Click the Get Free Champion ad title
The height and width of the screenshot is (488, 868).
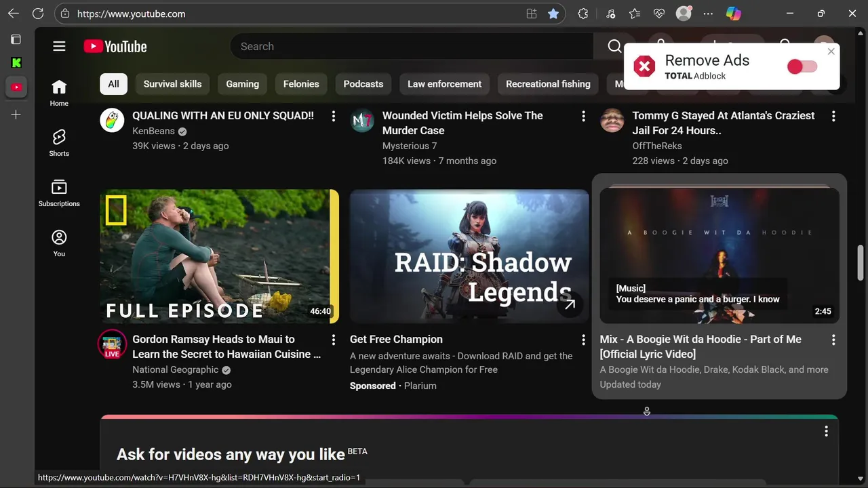point(396,339)
